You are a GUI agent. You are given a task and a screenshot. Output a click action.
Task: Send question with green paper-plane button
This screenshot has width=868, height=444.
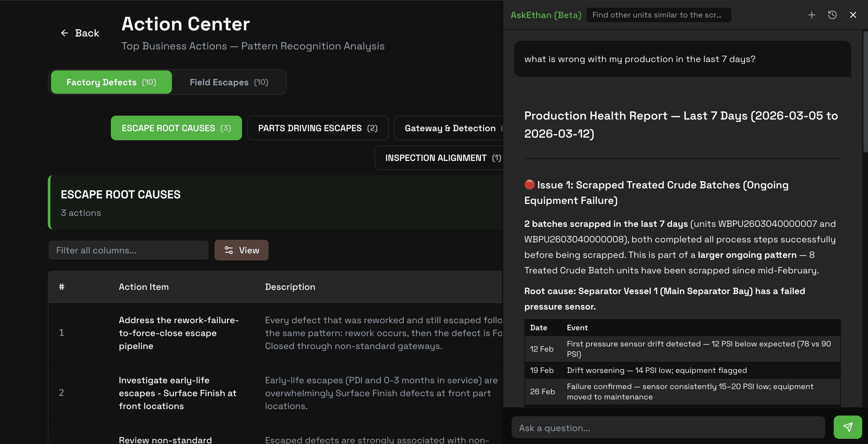tap(847, 427)
